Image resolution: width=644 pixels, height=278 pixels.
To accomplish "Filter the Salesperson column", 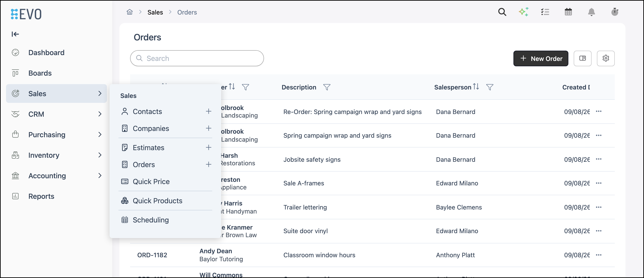I will [490, 87].
